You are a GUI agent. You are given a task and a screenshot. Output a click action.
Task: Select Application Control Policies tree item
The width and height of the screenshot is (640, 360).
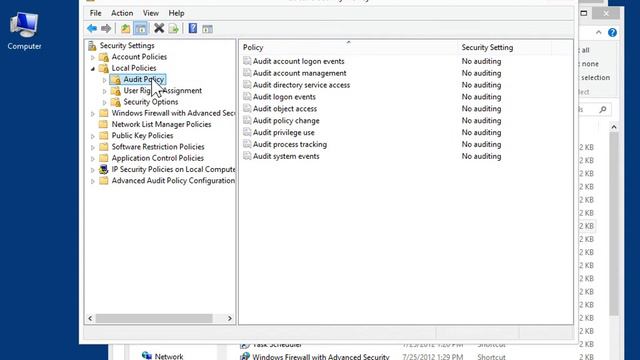tap(158, 158)
